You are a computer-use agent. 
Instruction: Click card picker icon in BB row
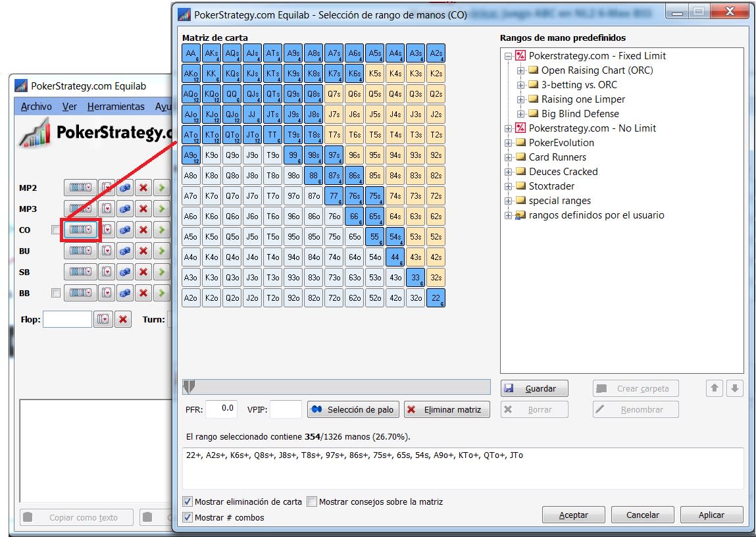pyautogui.click(x=107, y=293)
